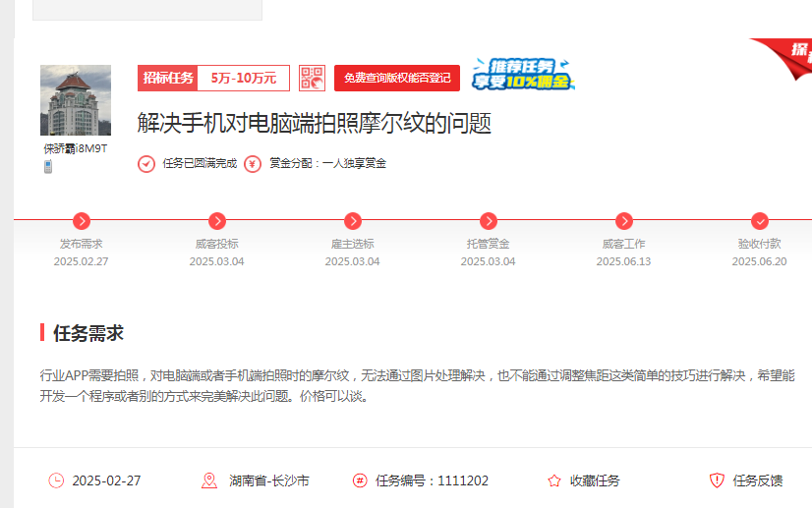
Task: Click the clock icon beside 2025-02-27
Action: (56, 480)
